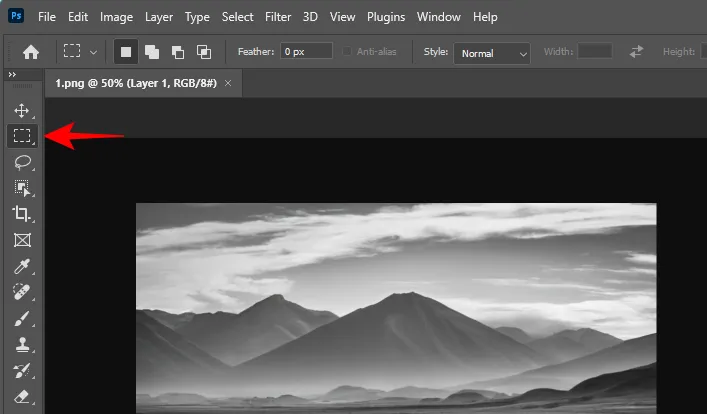Select the History Brush tool

click(x=22, y=371)
